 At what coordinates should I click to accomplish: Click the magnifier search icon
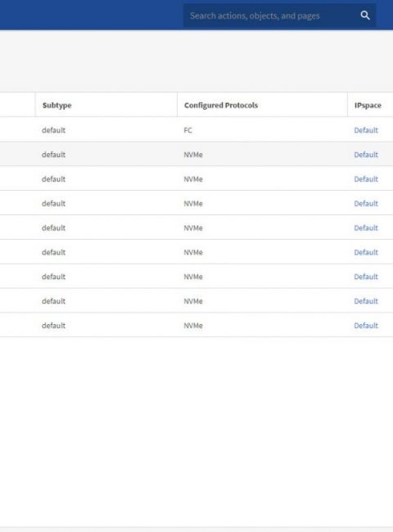pyautogui.click(x=365, y=16)
